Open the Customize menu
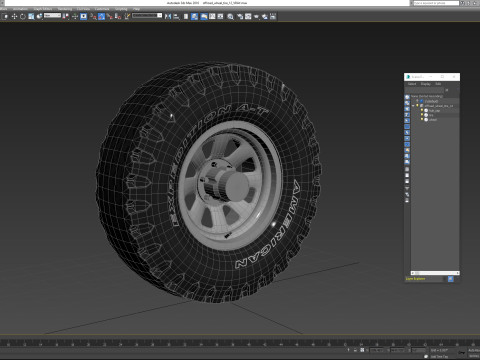Image resolution: width=480 pixels, height=360 pixels. pos(102,9)
